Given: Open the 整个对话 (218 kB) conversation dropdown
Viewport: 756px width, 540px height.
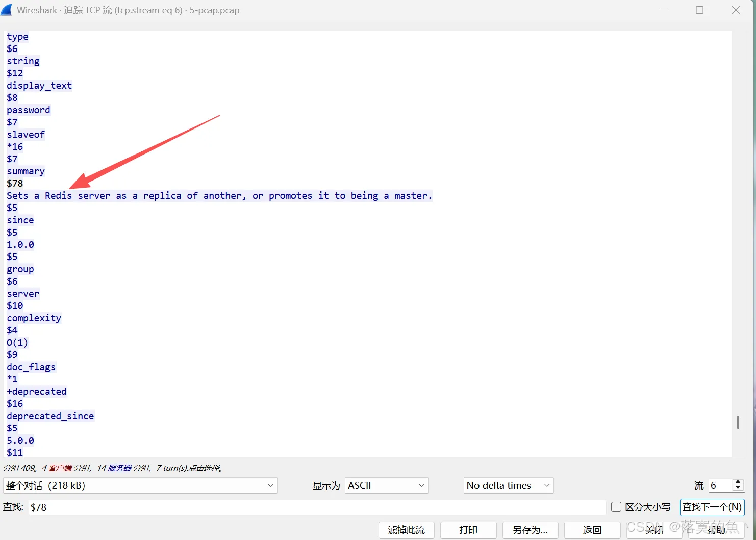Looking at the screenshot, I should click(140, 485).
